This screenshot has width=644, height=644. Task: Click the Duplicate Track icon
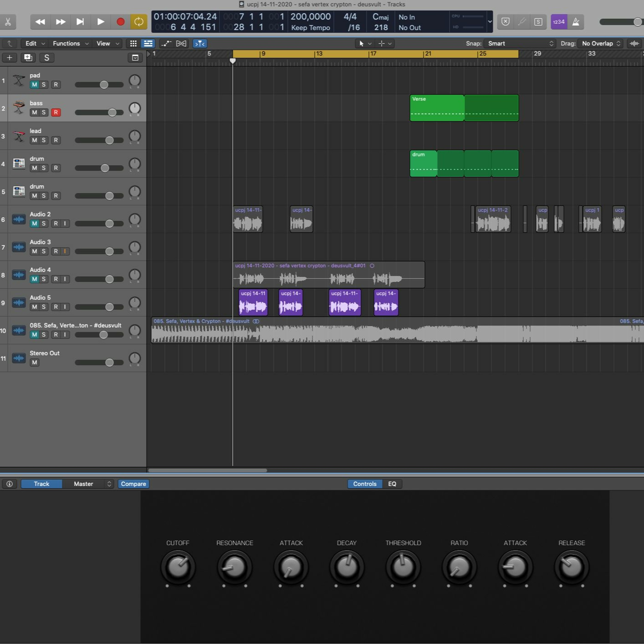coord(28,58)
